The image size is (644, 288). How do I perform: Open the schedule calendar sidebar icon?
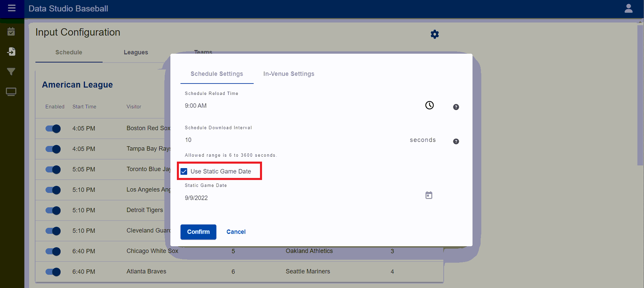point(11,32)
